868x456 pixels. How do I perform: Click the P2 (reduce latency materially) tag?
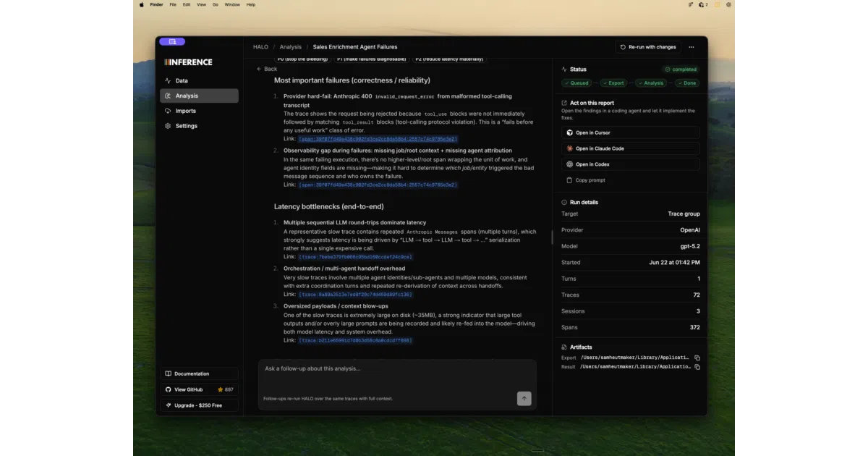coord(448,59)
